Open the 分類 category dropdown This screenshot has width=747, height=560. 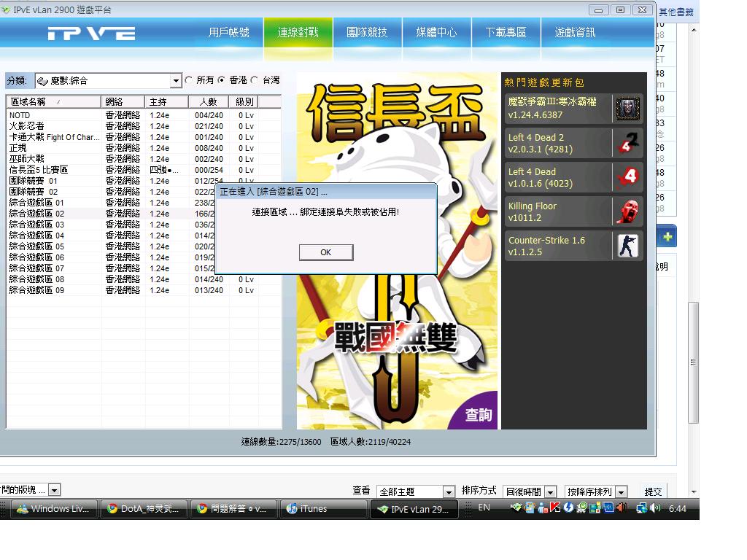click(176, 81)
